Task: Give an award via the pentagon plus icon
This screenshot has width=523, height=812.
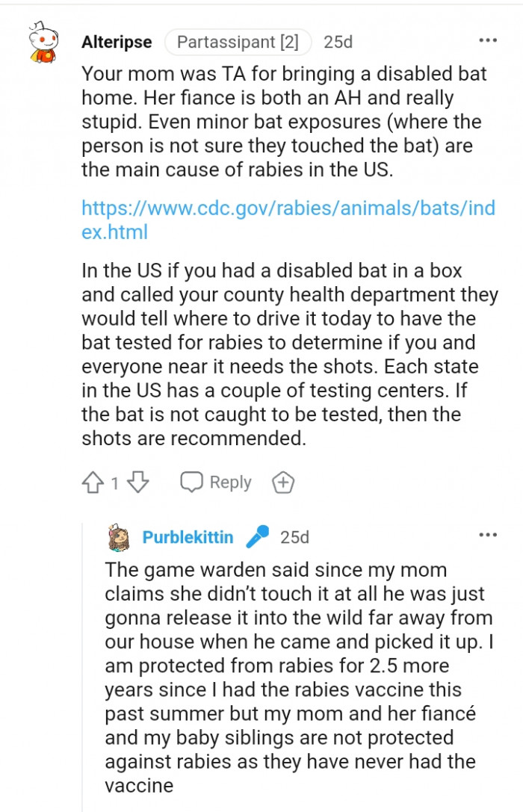Action: click(282, 483)
